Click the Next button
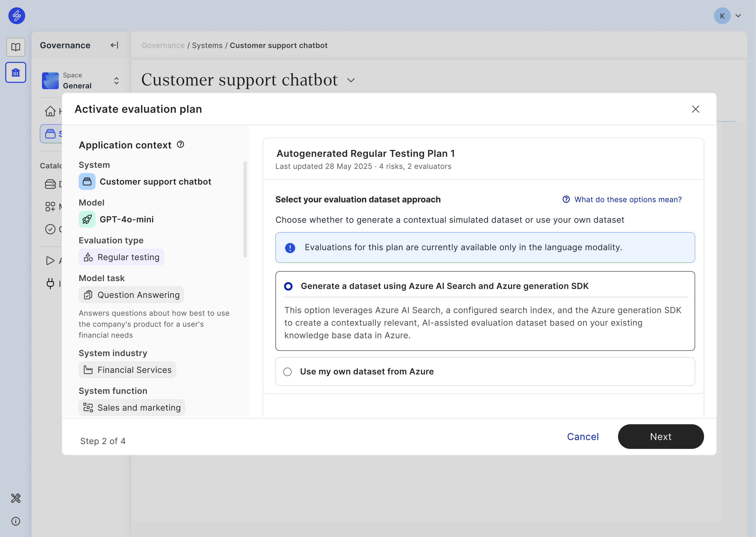The height and width of the screenshot is (537, 756). point(661,437)
